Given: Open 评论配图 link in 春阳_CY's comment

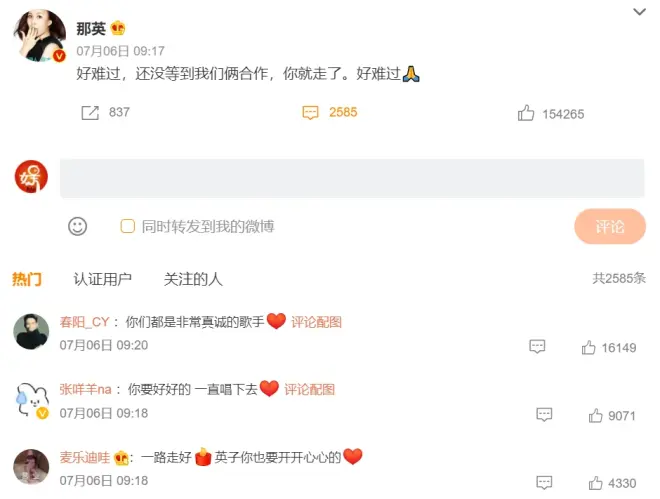Looking at the screenshot, I should click(x=316, y=322).
